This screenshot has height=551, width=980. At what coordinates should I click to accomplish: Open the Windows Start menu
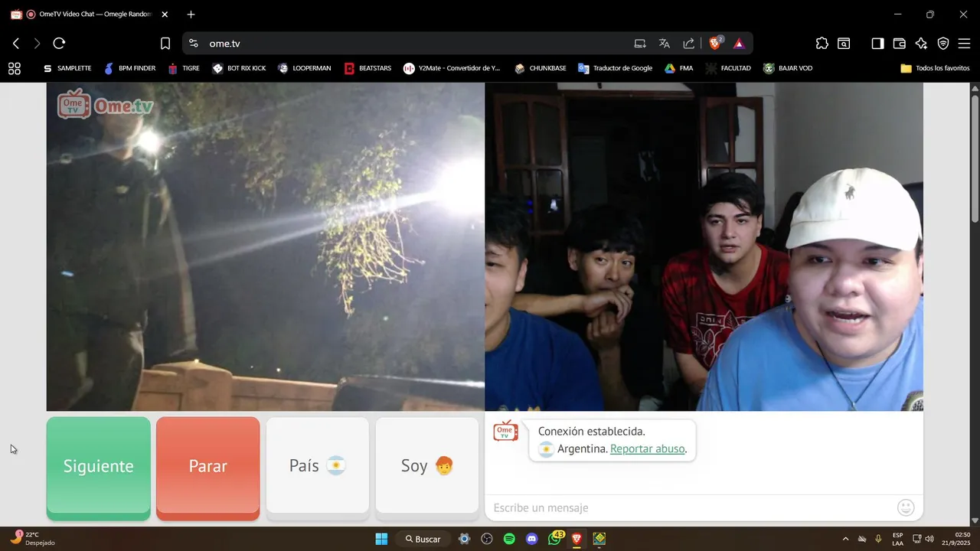point(381,539)
